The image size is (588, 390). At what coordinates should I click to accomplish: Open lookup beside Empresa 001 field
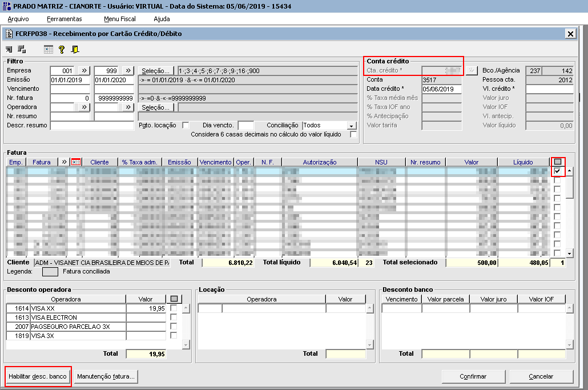point(84,70)
